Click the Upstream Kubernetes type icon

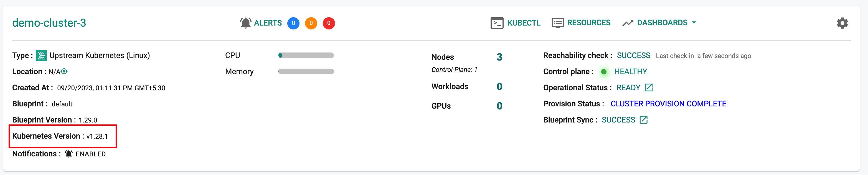(x=41, y=55)
